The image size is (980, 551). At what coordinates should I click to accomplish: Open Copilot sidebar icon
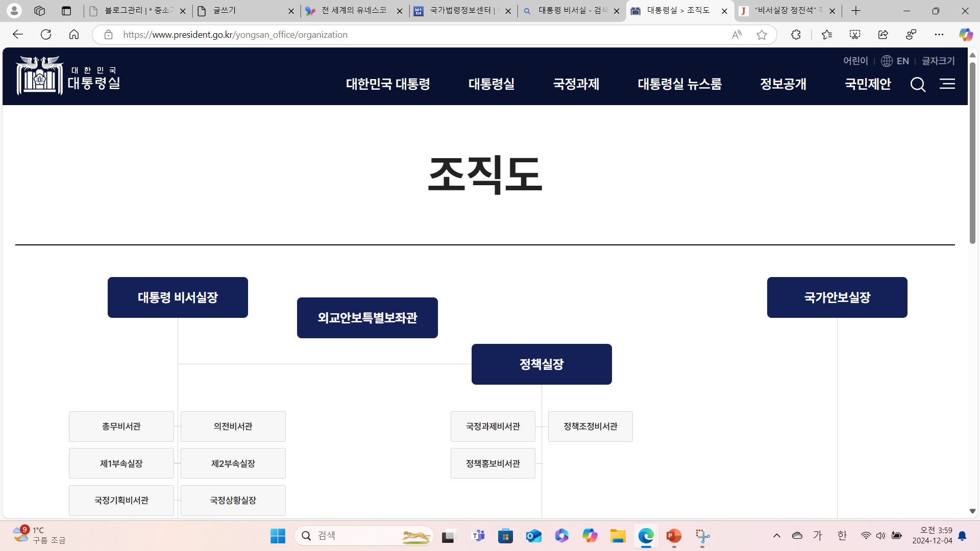pos(965,35)
